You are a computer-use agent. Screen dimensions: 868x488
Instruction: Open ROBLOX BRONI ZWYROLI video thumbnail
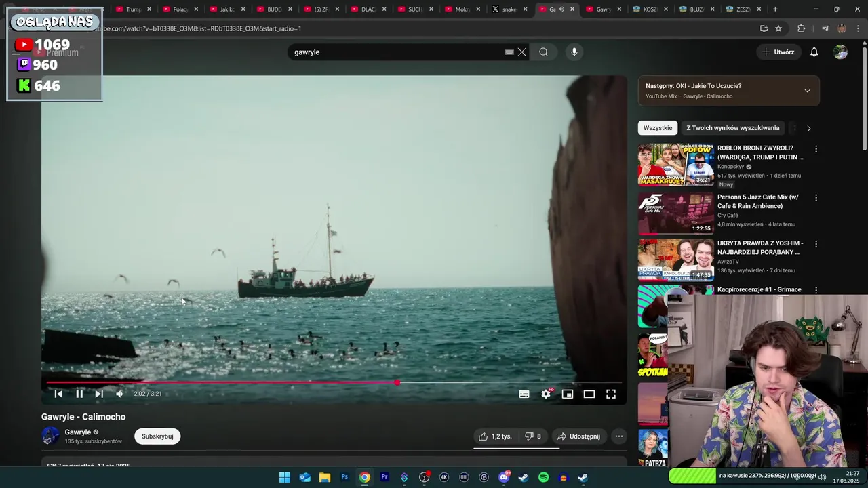pyautogui.click(x=676, y=165)
